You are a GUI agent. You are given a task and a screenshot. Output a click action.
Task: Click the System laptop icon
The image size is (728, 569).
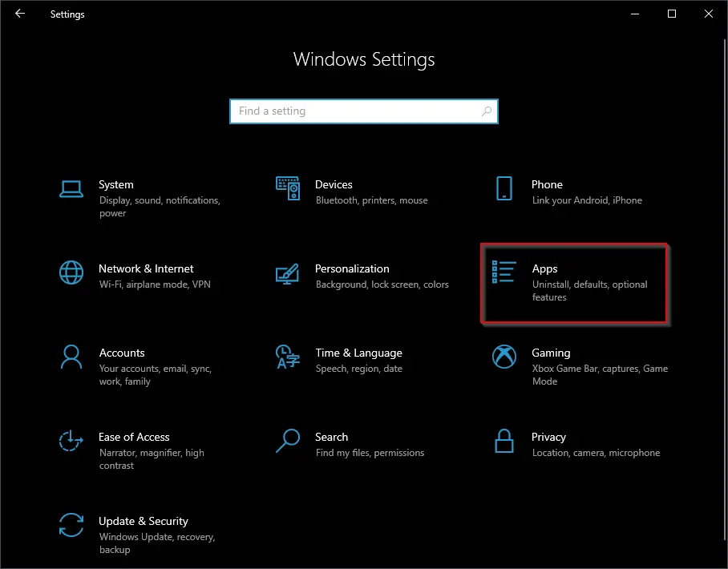(x=71, y=189)
